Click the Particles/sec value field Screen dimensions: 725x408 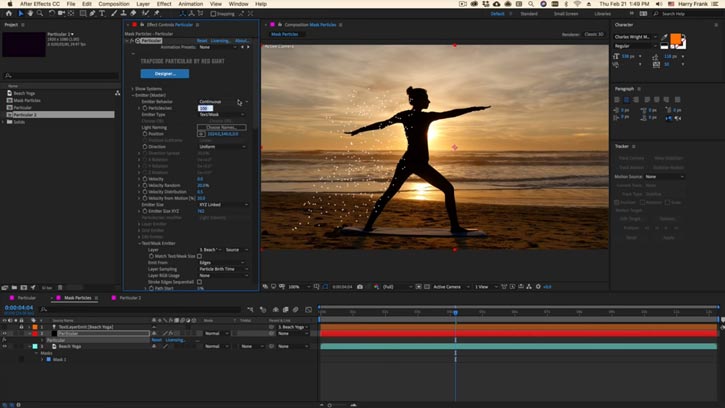pyautogui.click(x=205, y=108)
